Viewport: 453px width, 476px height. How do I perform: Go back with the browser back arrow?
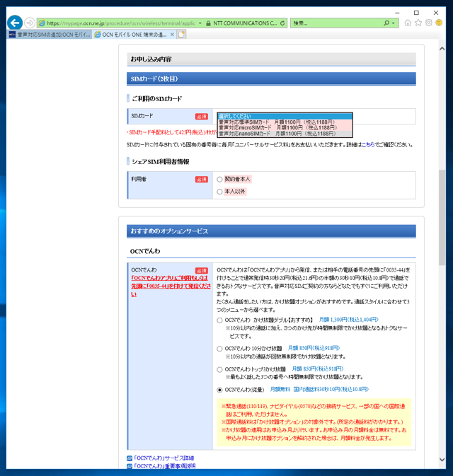click(15, 23)
